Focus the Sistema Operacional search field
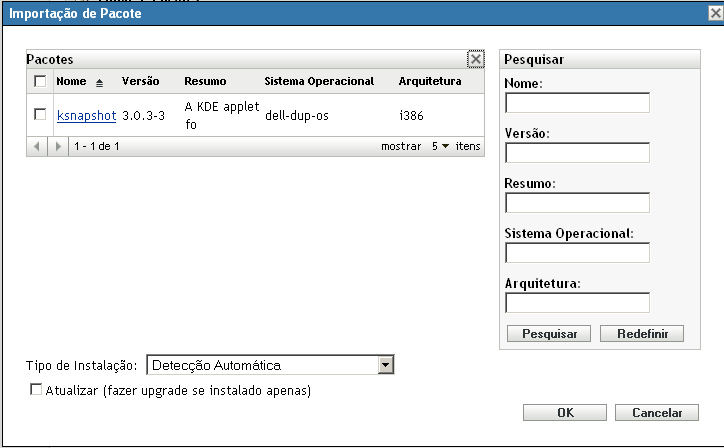This screenshot has width=724, height=448. tap(577, 253)
